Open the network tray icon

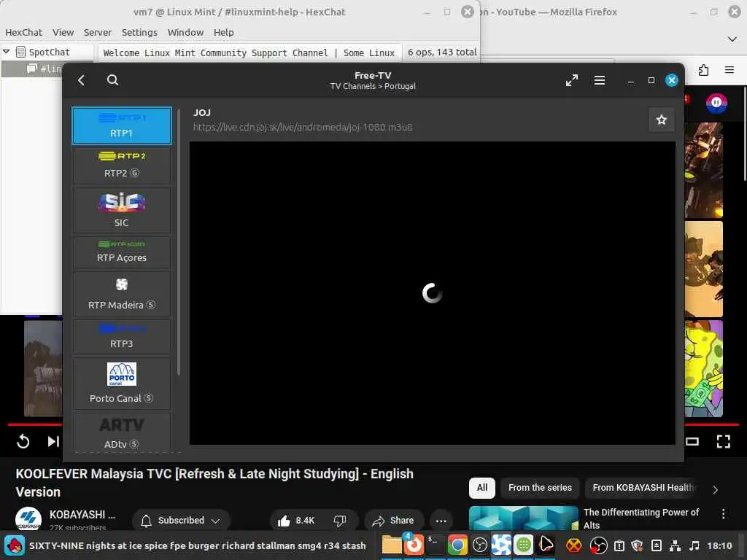pyautogui.click(x=675, y=545)
